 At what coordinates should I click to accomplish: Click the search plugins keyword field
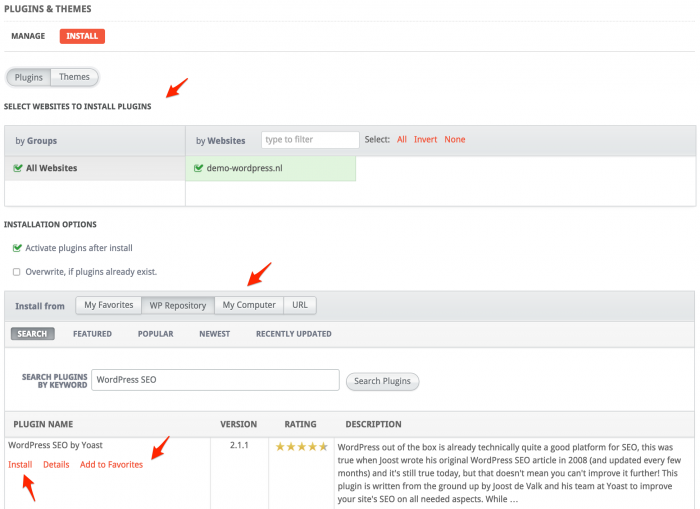pos(216,380)
